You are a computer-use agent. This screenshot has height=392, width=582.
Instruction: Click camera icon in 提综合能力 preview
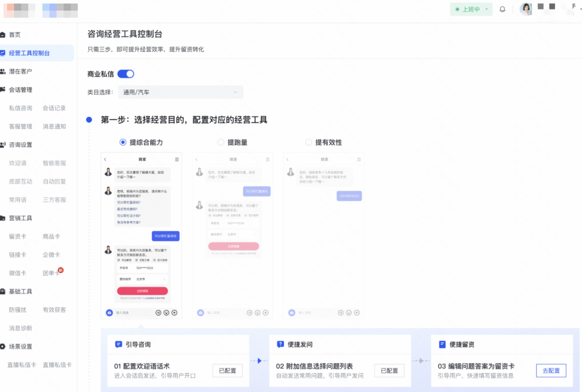[109, 313]
